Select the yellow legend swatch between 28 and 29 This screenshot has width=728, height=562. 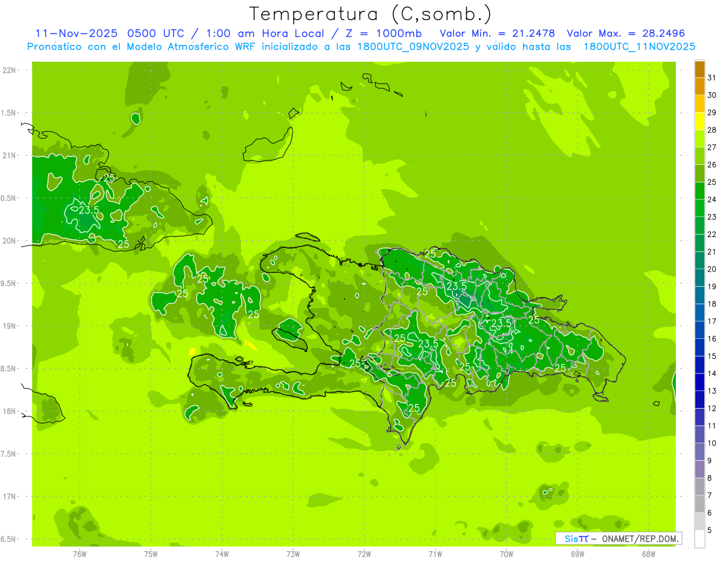click(699, 121)
